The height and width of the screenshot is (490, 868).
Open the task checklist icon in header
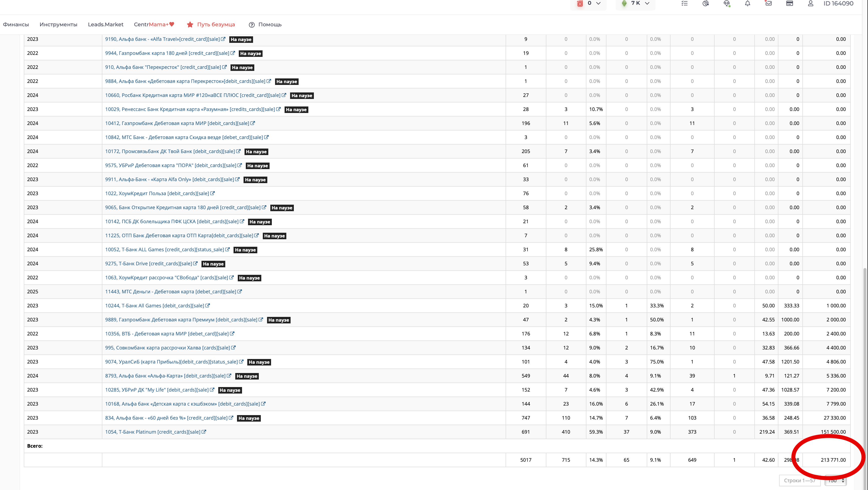684,3
